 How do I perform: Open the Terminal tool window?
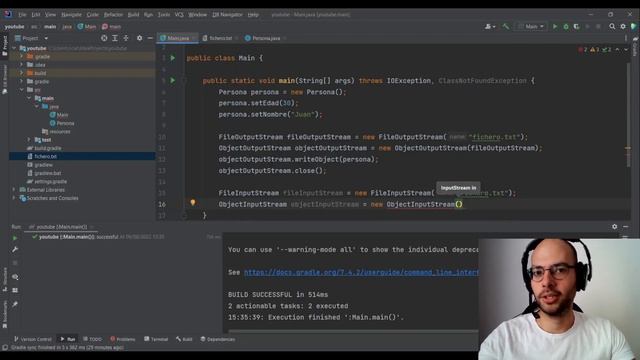pos(156,339)
